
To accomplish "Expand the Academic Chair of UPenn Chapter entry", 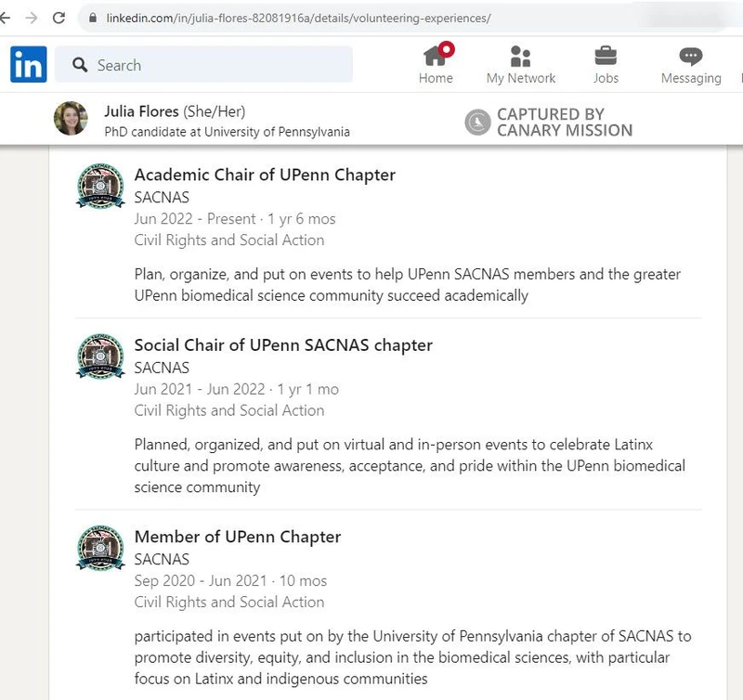I will (x=265, y=175).
